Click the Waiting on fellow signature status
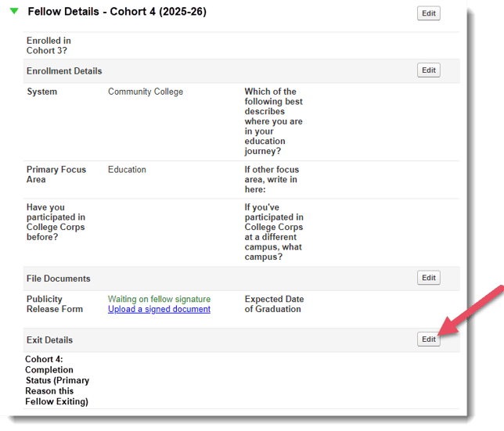Image resolution: width=504 pixels, height=431 pixels. point(159,299)
